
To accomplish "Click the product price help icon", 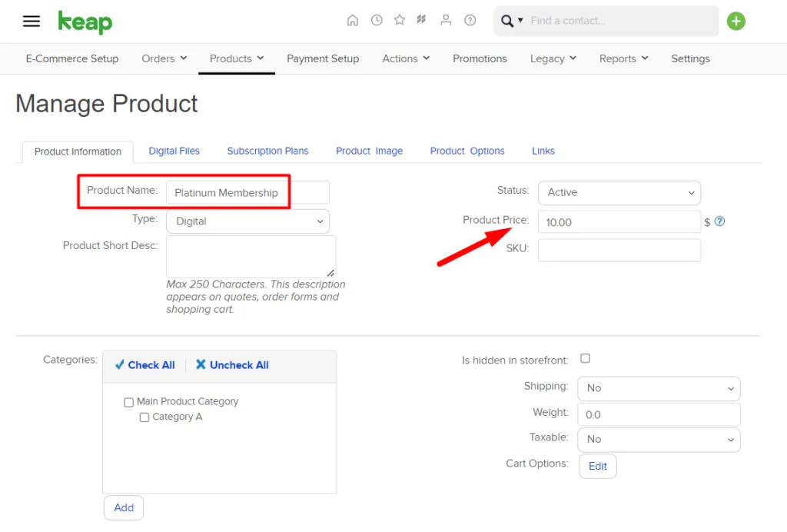I will [x=719, y=221].
